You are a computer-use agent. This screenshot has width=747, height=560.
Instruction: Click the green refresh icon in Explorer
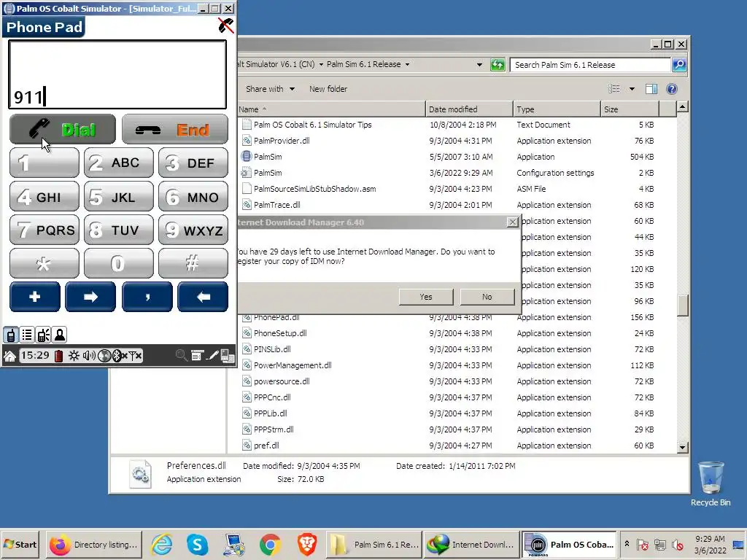498,65
